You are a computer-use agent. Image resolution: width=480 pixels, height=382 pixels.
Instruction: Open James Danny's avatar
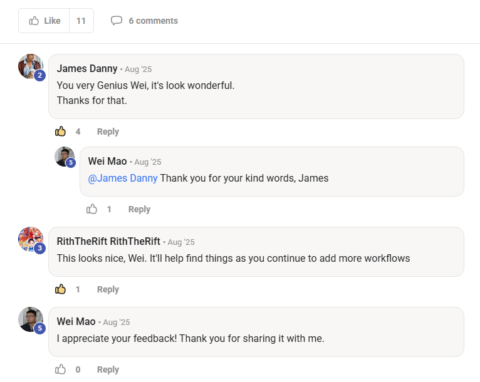click(x=31, y=67)
